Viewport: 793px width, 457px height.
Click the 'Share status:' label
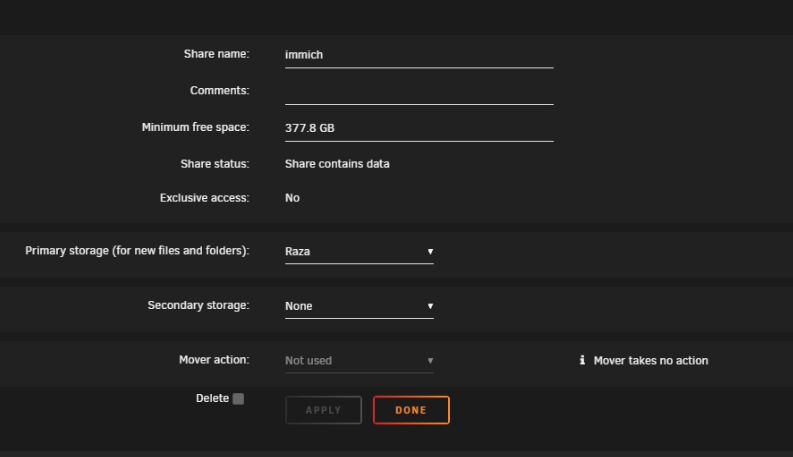point(215,164)
